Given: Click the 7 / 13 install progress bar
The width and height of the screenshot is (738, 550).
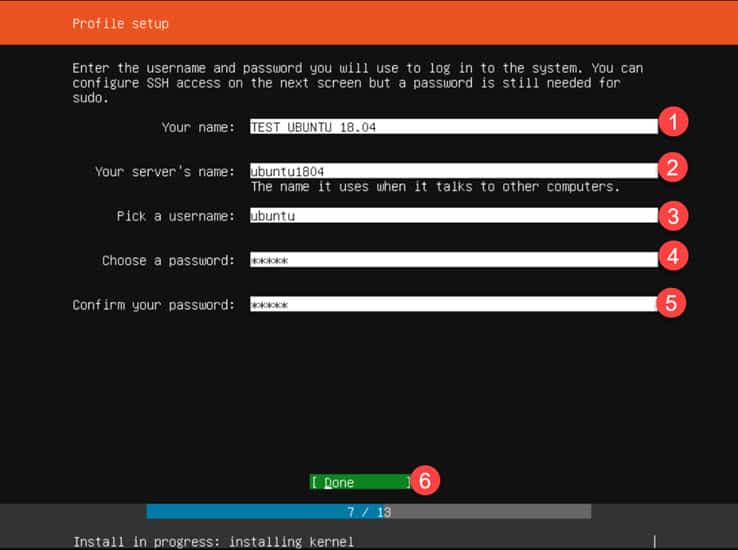Looking at the screenshot, I should pos(369,511).
